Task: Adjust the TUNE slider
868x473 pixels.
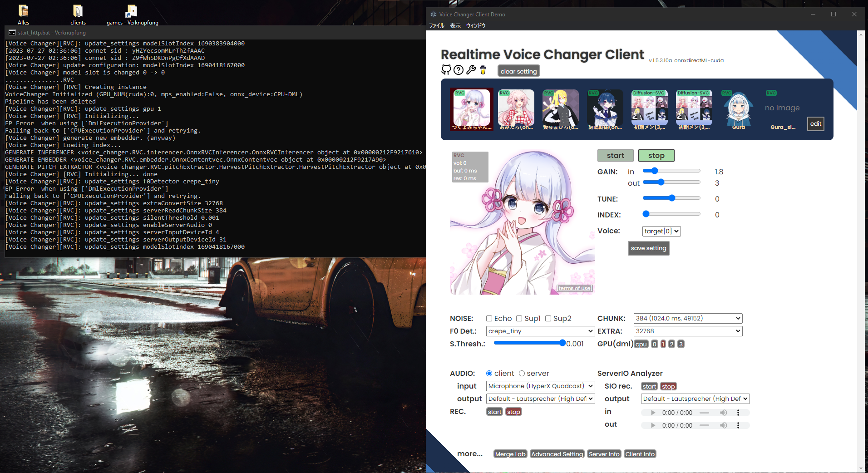Action: click(671, 198)
